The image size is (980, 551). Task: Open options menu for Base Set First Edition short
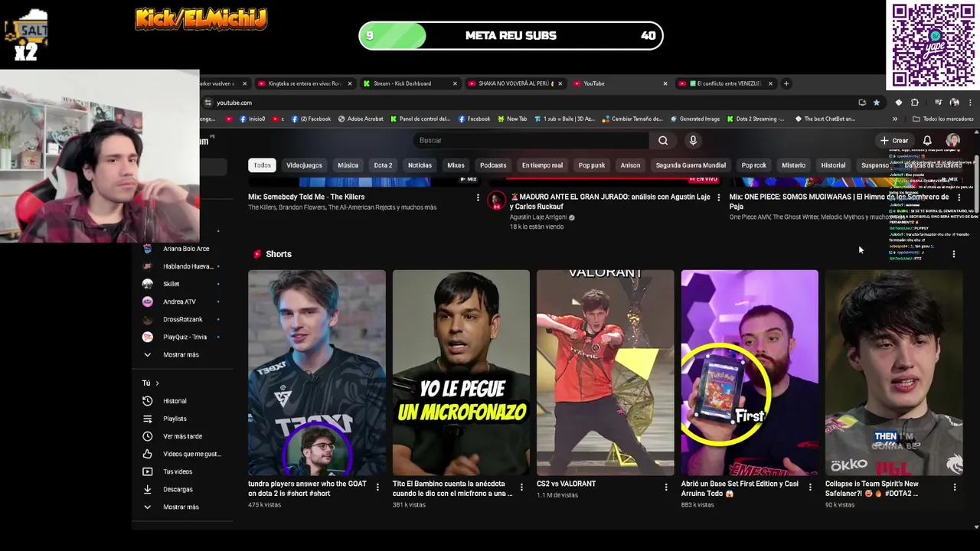tap(810, 487)
